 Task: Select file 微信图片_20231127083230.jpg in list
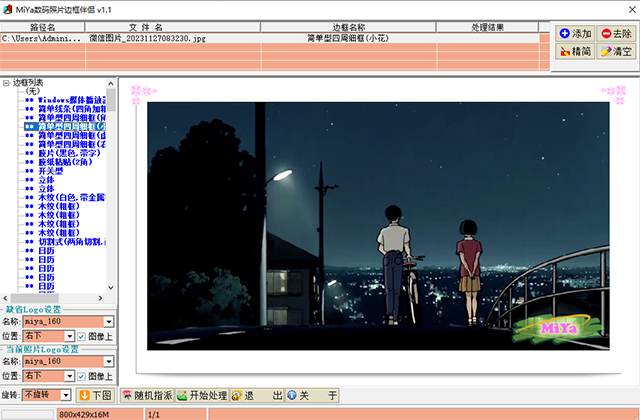pyautogui.click(x=147, y=38)
